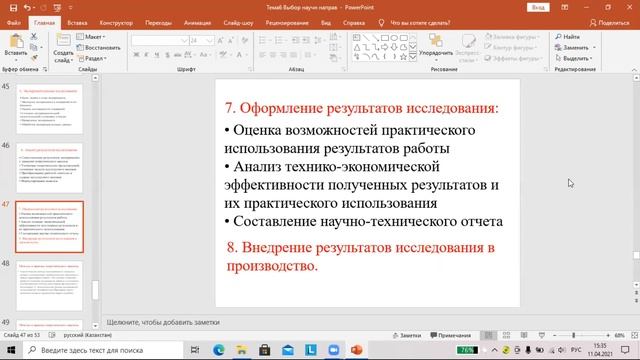
Task: Switch to the Переходы ribbon tab
Action: pyautogui.click(x=158, y=23)
